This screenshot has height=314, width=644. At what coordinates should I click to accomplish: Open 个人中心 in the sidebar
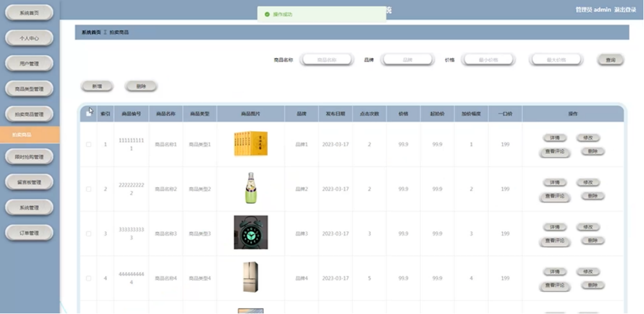(x=29, y=38)
